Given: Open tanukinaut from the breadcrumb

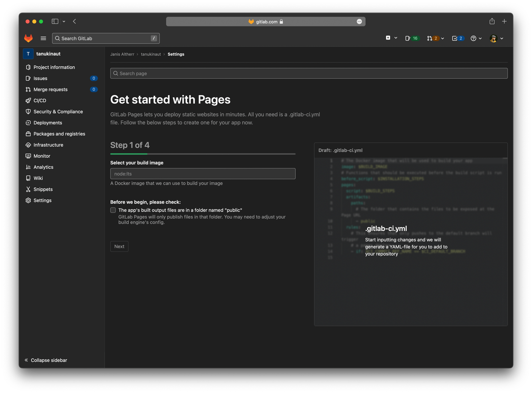Looking at the screenshot, I should click(x=151, y=54).
